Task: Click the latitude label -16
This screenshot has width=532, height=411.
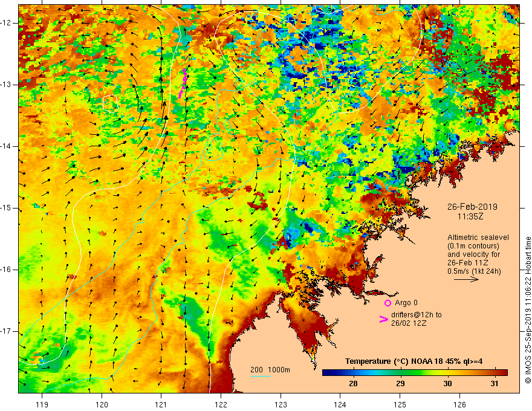Action: tap(6, 270)
